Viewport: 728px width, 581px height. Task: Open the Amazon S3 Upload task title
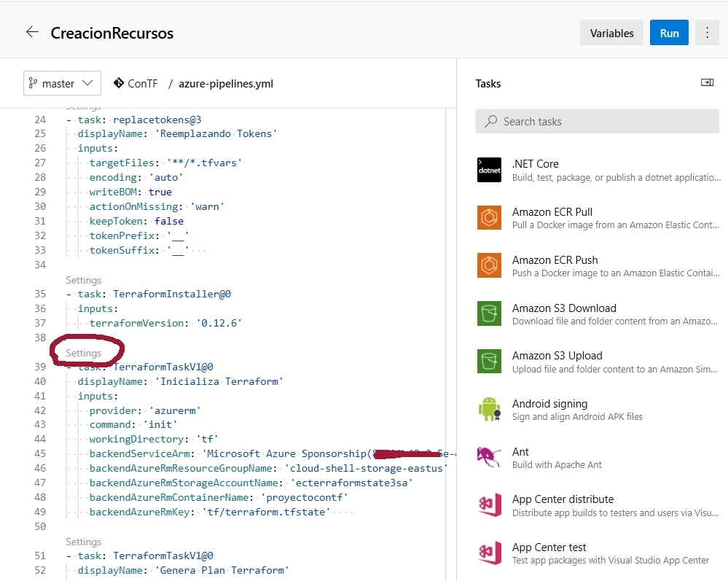(x=557, y=355)
